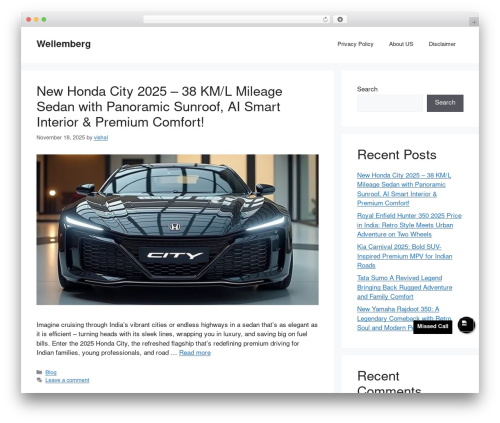Focus the sidebar search input field
The width and height of the screenshot is (500, 423).
click(x=390, y=103)
